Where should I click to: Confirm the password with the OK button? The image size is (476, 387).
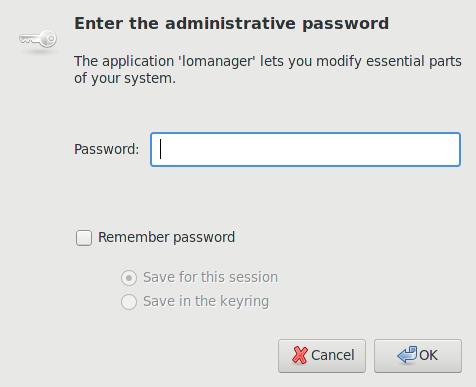pyautogui.click(x=418, y=356)
